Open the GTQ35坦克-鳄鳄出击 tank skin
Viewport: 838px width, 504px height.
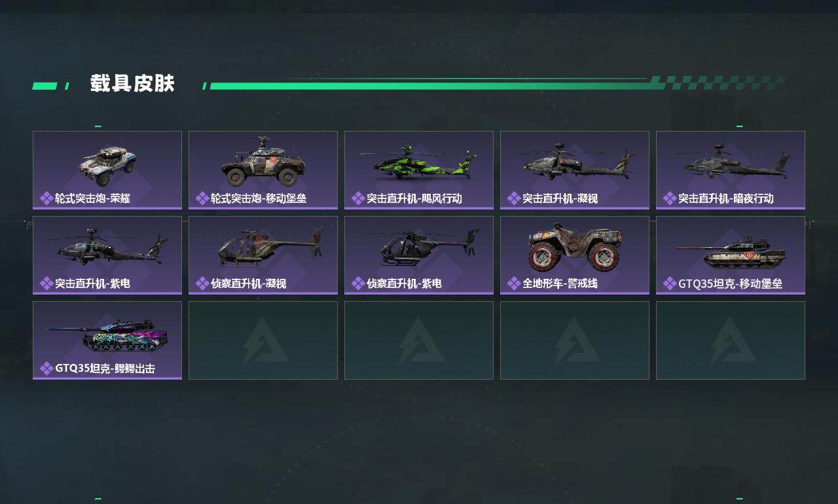(x=107, y=340)
